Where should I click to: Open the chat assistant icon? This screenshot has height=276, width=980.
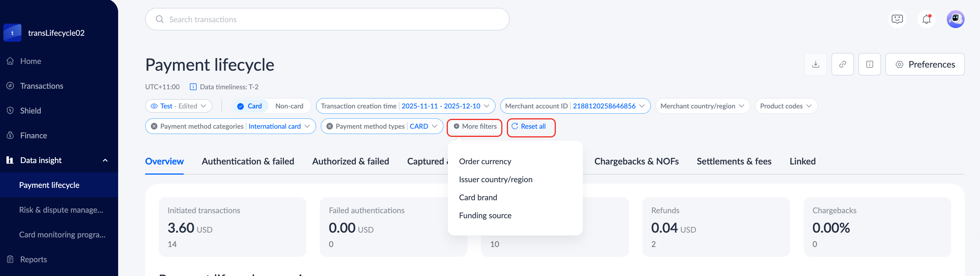pos(897,19)
